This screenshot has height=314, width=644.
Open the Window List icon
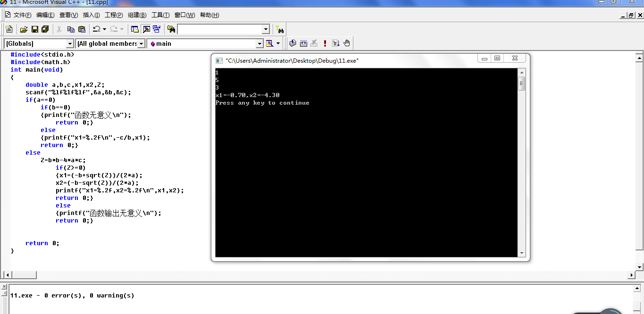(157, 29)
